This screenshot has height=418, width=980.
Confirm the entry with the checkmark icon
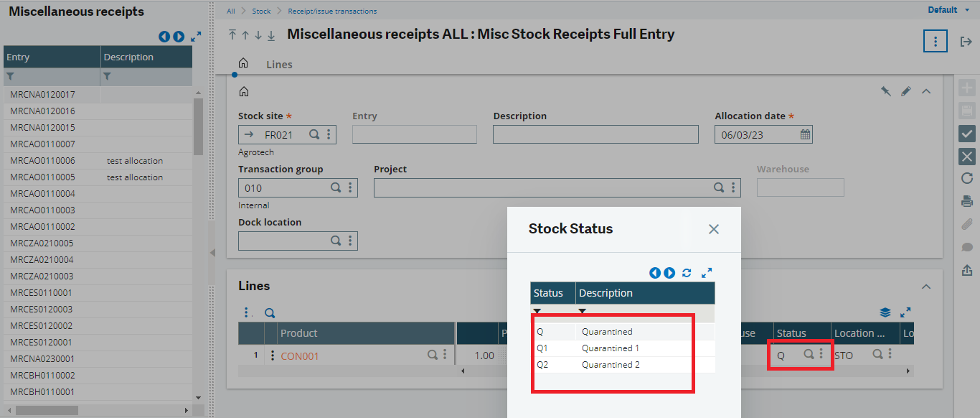[966, 134]
